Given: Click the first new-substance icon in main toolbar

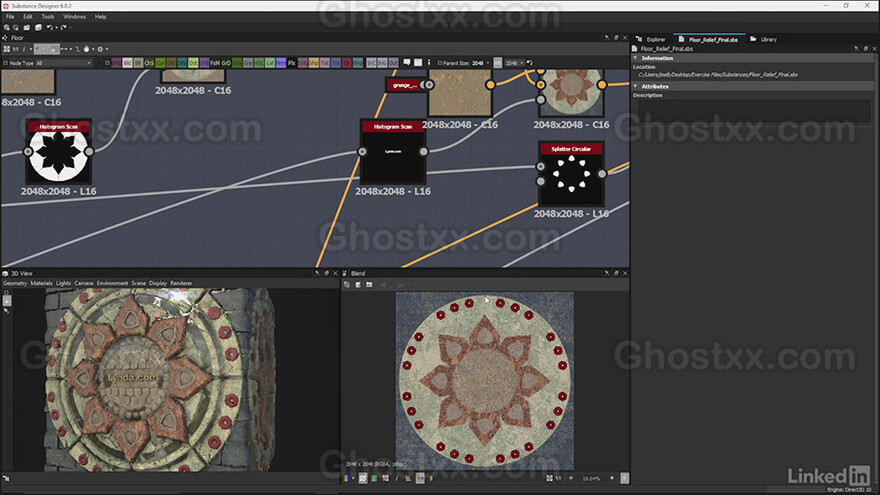Looking at the screenshot, I should point(7,27).
